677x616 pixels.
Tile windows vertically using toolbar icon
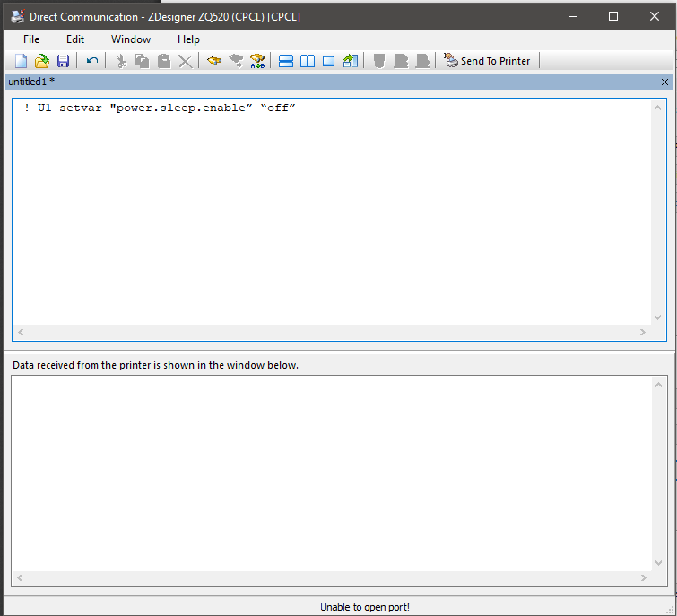point(308,61)
